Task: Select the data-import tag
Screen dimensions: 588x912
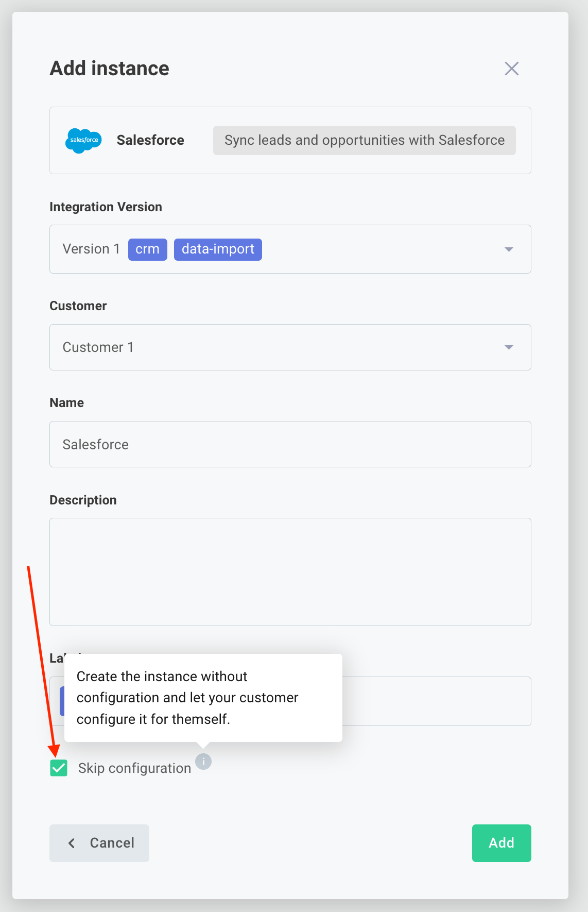Action: pyautogui.click(x=218, y=249)
